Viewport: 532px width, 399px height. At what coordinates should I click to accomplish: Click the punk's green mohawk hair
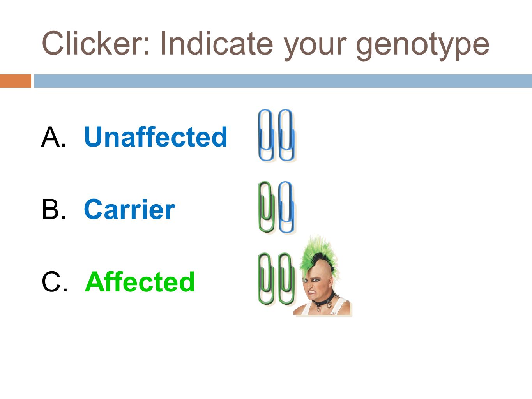click(x=320, y=253)
